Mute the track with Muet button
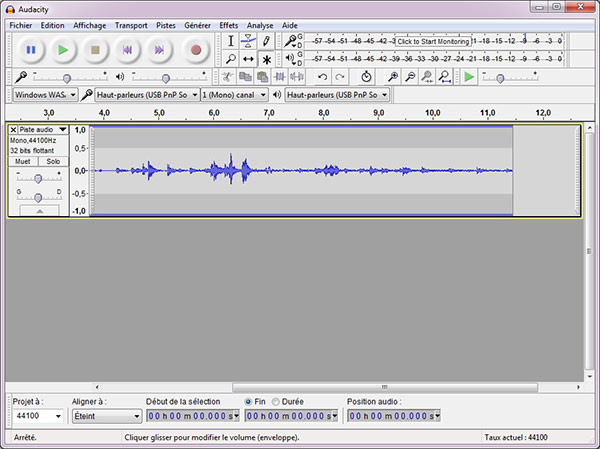Viewport: 600px width, 449px height. pos(23,162)
